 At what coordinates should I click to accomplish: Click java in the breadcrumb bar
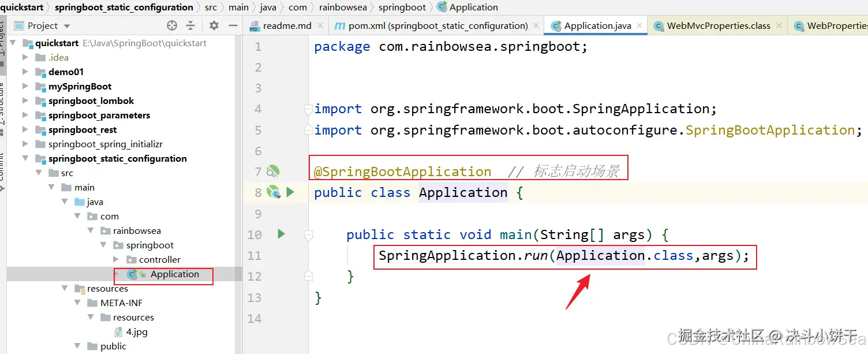(268, 7)
